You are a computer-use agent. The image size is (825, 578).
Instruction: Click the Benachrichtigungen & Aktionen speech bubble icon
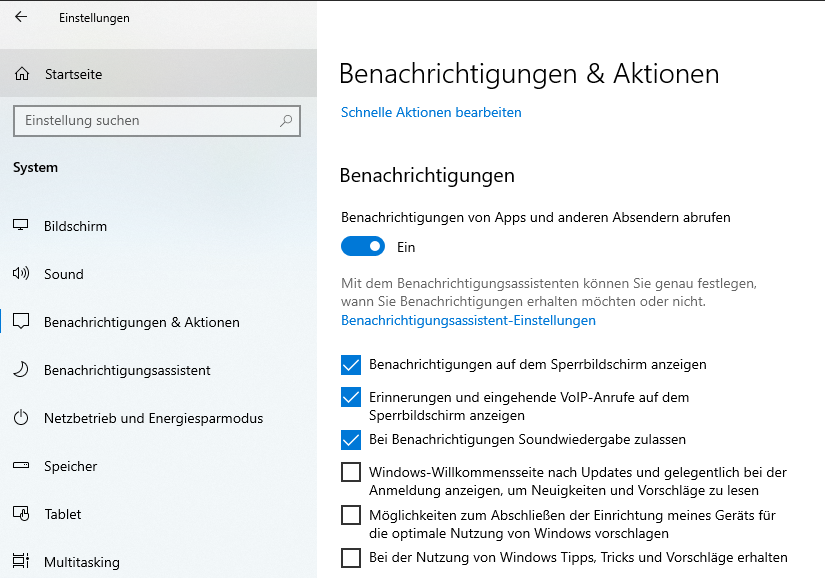click(x=21, y=321)
